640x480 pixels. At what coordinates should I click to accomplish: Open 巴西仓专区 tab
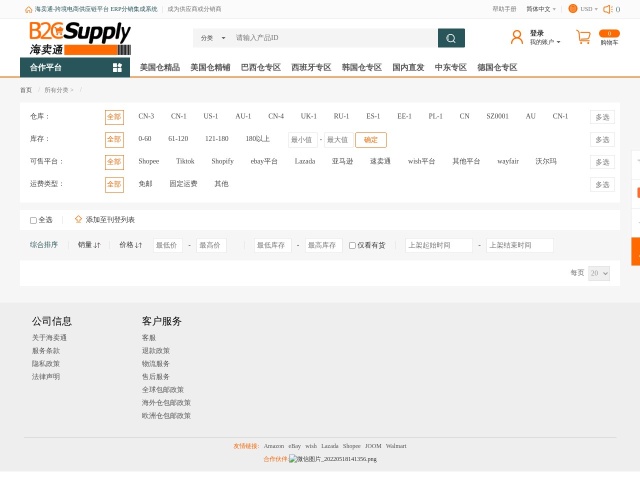coord(261,67)
